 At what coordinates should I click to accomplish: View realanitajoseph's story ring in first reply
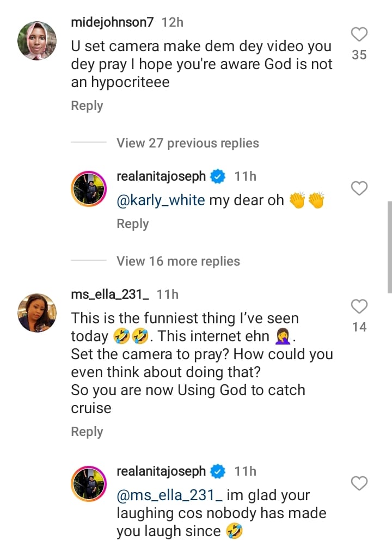(89, 189)
